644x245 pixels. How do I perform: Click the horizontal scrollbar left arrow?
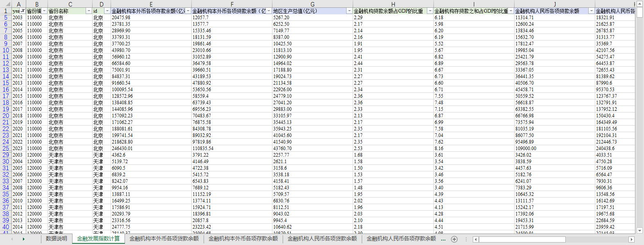(475, 239)
